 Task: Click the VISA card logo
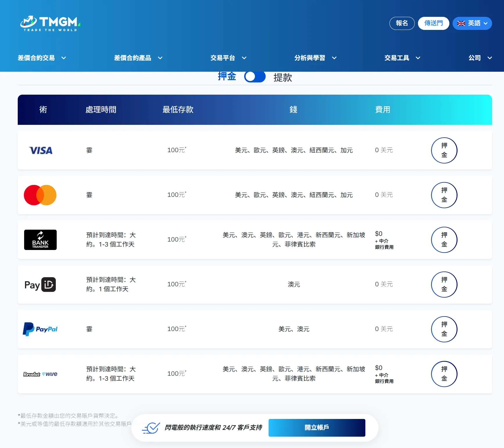click(41, 150)
